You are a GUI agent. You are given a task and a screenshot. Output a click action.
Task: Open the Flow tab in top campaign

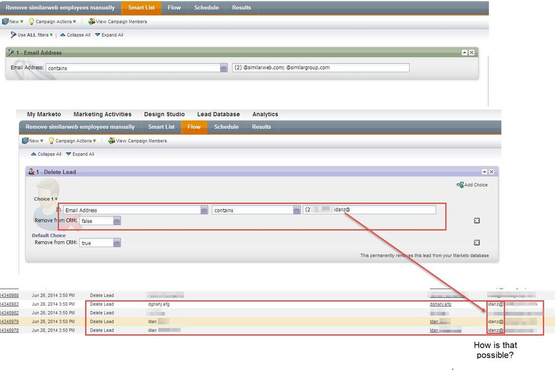174,8
